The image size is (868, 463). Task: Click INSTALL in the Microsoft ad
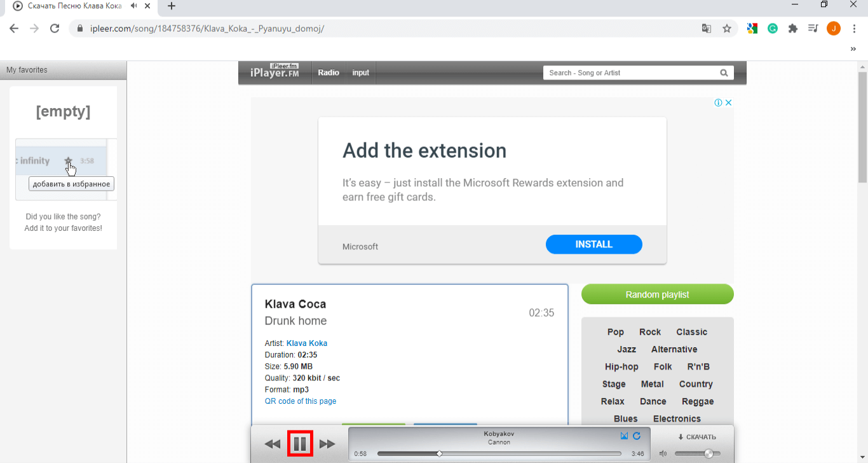click(x=594, y=244)
